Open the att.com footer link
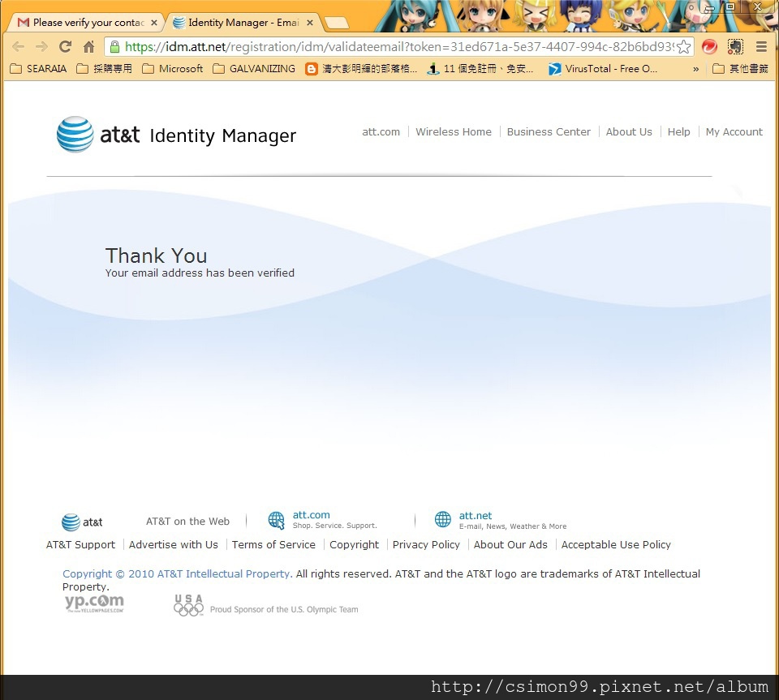Image resolution: width=779 pixels, height=700 pixels. [x=311, y=515]
